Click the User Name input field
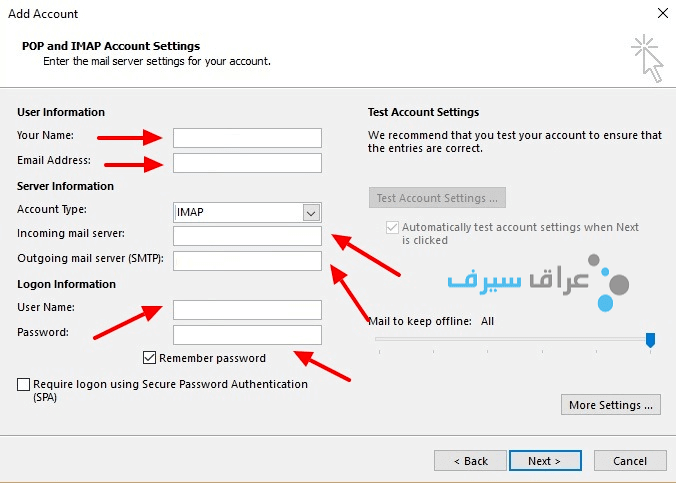The height and width of the screenshot is (483, 676). point(247,310)
